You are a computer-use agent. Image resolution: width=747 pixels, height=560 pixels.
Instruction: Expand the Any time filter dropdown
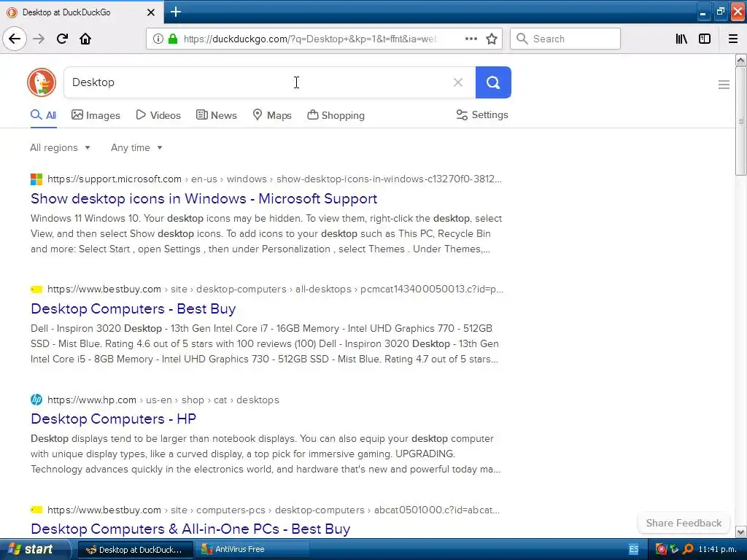[136, 147]
